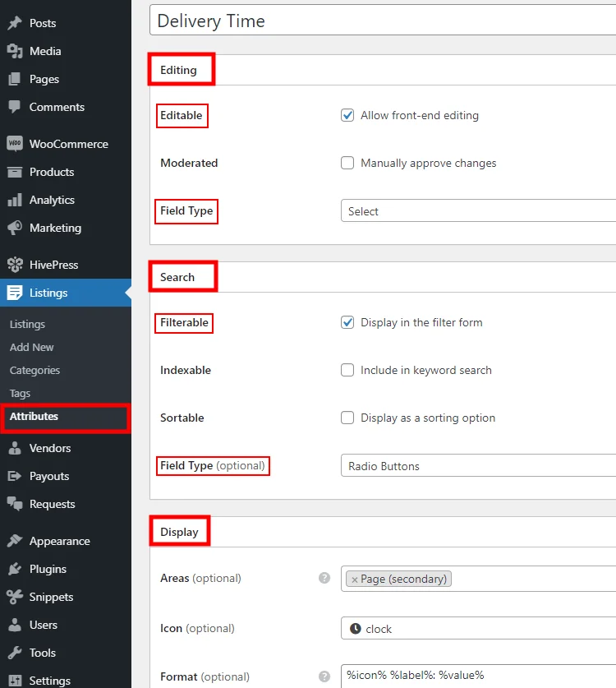
Task: Open the Editing Field Type dropdown
Action: click(478, 211)
